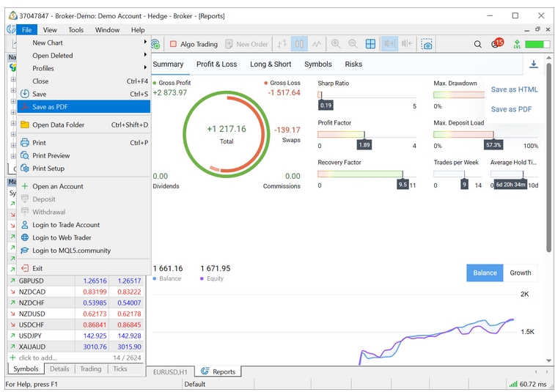Open the Profit & Loss report tab
The width and height of the screenshot is (555, 392).
pos(216,64)
